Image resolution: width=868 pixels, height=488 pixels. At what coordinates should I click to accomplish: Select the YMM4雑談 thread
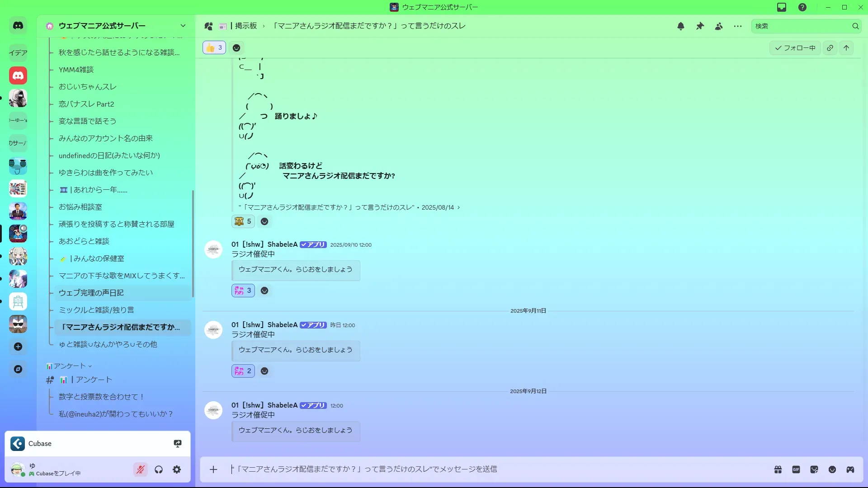(76, 70)
